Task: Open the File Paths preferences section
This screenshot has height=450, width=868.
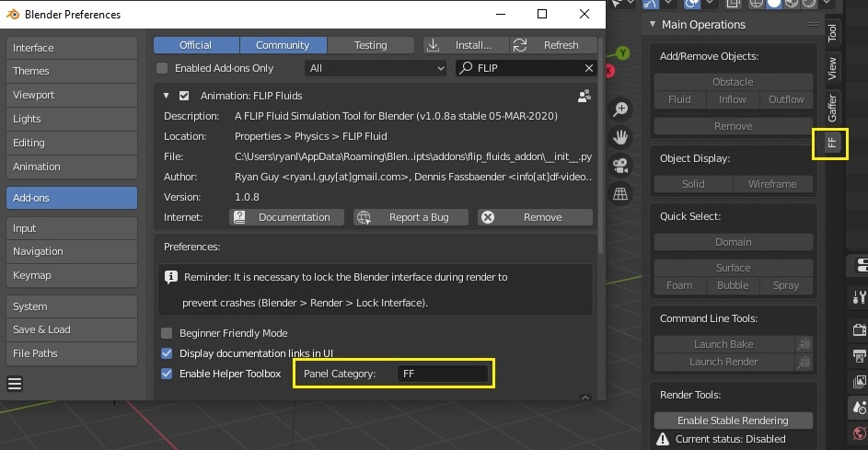Action: click(72, 353)
